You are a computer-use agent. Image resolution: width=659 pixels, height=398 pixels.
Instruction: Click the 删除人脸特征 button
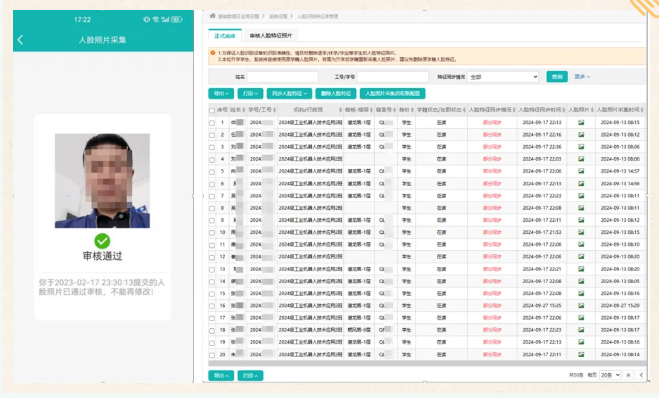coord(336,93)
